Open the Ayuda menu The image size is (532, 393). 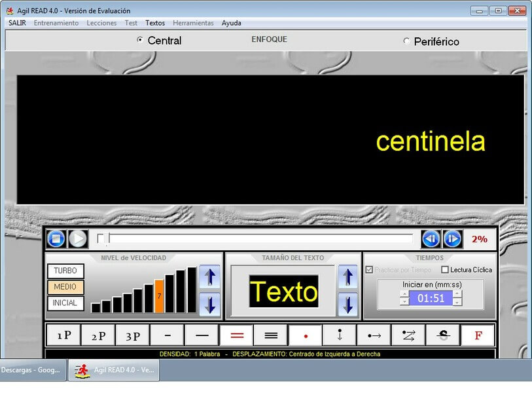point(231,23)
